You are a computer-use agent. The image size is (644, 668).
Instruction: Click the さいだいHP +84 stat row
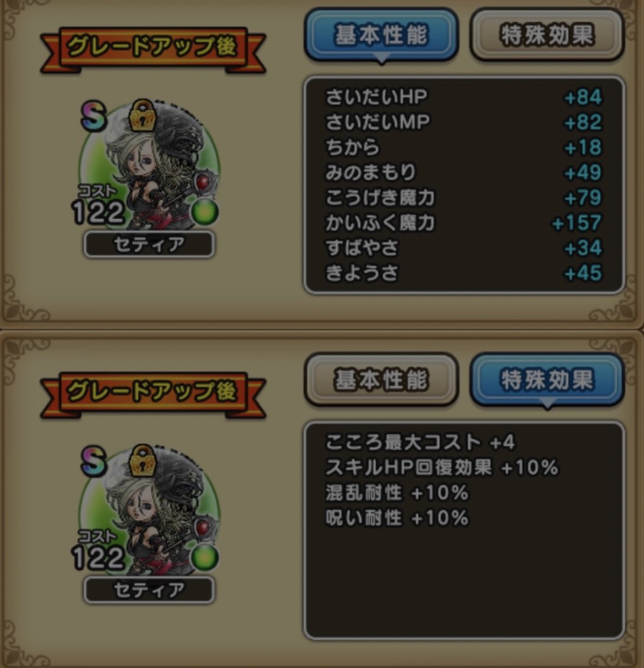click(464, 97)
